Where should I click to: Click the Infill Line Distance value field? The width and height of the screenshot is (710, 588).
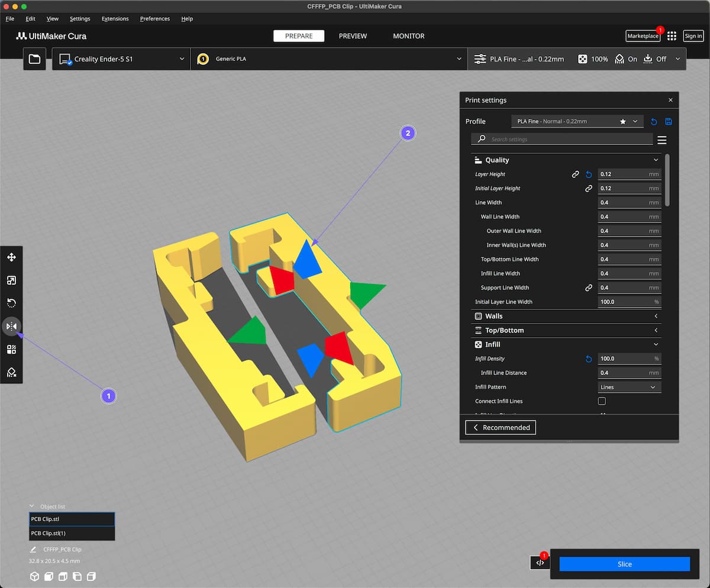click(x=630, y=373)
